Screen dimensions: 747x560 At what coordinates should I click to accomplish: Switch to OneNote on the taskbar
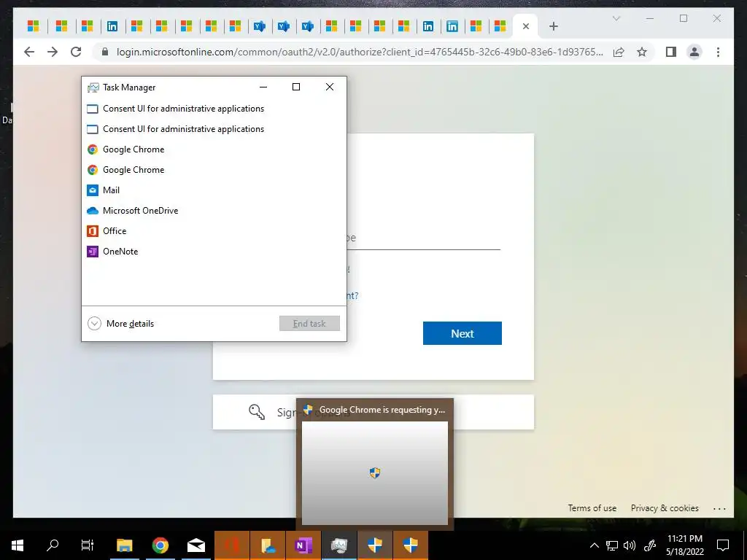point(303,545)
